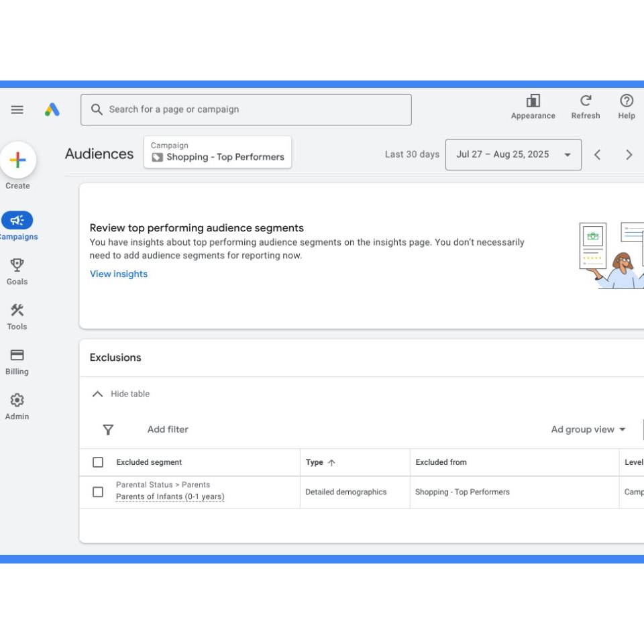The width and height of the screenshot is (644, 644).
Task: Open the Ad group view dropdown
Action: 588,429
